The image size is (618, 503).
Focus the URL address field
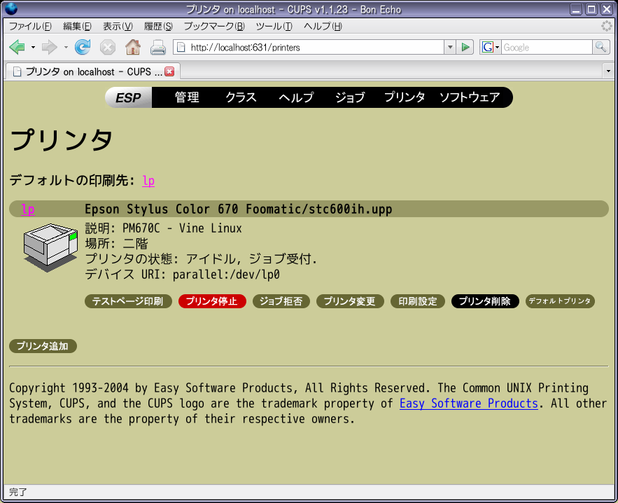click(x=310, y=47)
